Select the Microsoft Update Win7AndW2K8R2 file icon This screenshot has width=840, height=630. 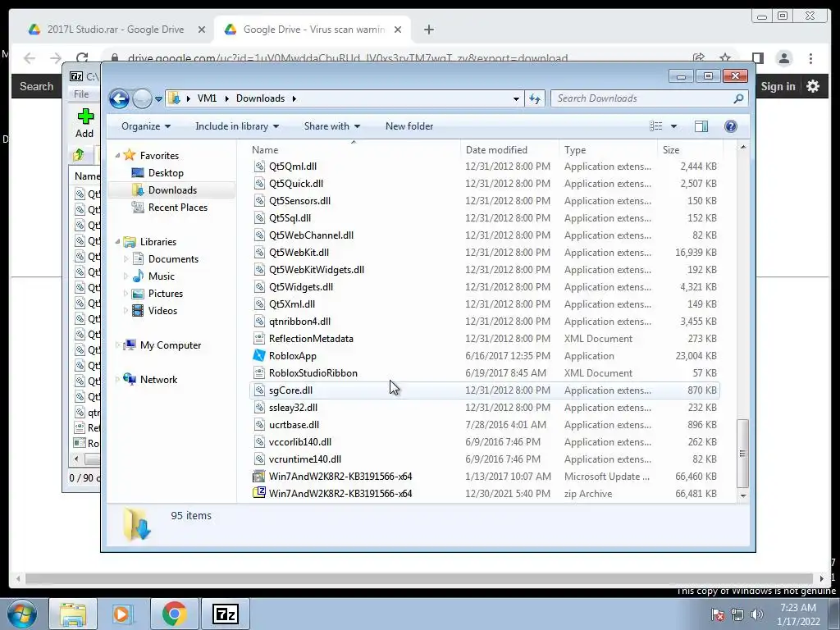[259, 477]
